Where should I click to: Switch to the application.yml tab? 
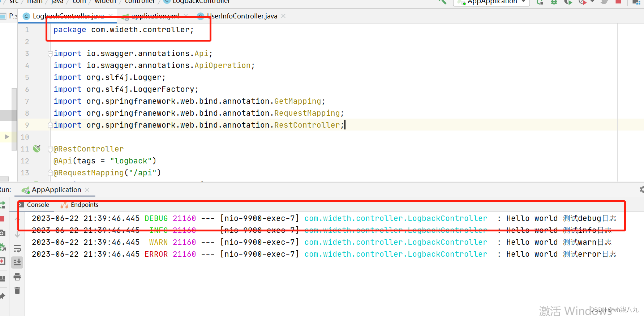tap(155, 16)
